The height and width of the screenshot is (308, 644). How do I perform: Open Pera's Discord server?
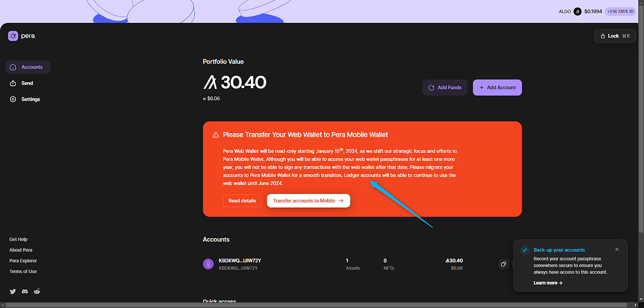[25, 291]
